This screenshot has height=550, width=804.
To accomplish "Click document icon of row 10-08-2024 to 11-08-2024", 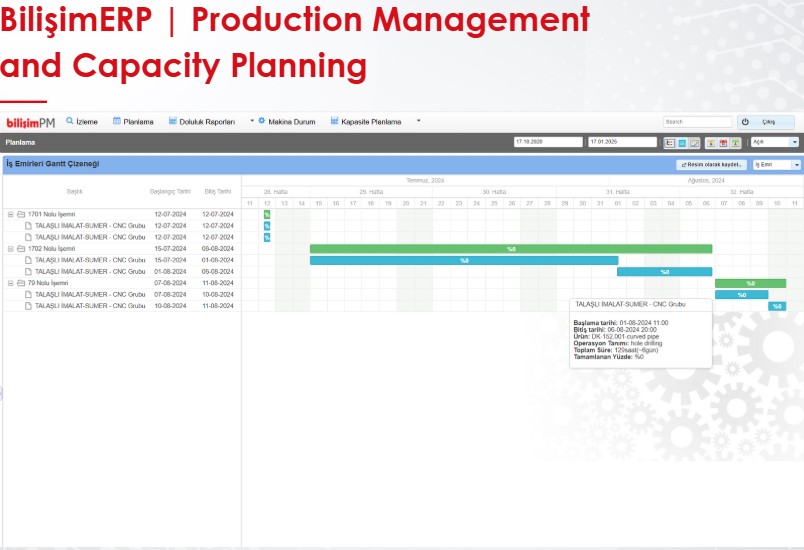I will pos(28,305).
